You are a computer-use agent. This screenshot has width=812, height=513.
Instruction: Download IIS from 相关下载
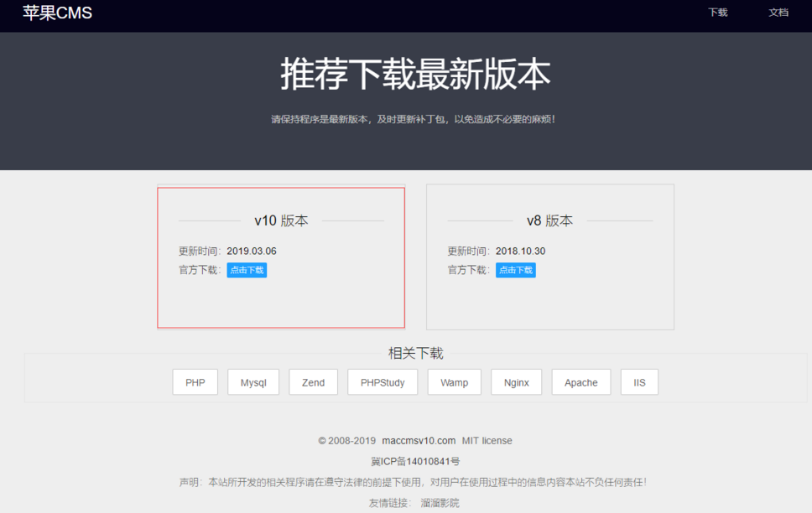coord(639,381)
